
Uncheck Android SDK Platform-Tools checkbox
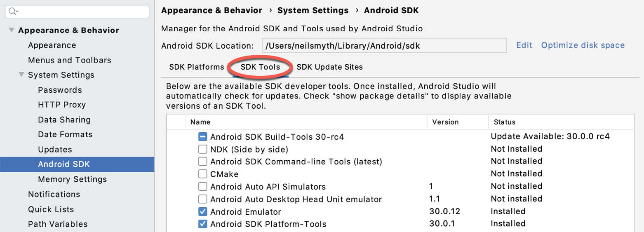[x=202, y=224]
